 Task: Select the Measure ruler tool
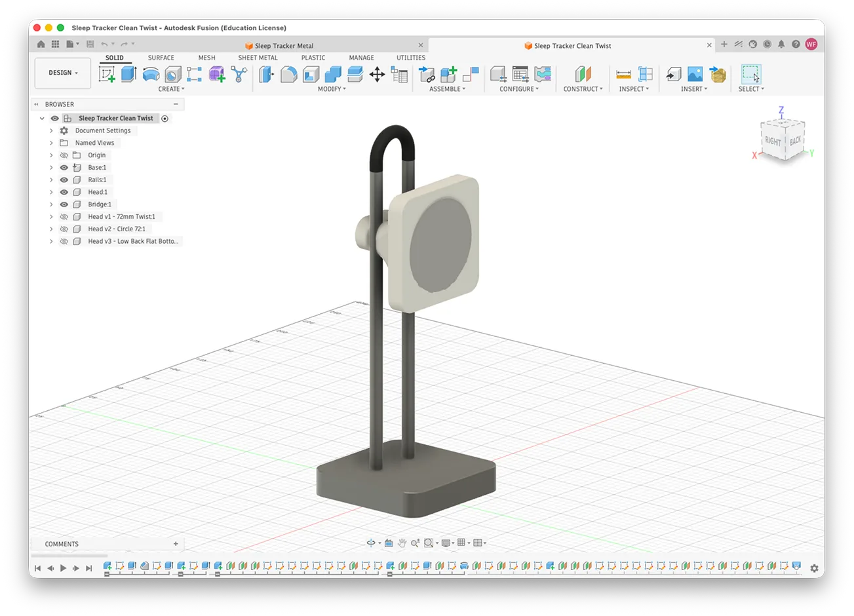(x=624, y=74)
